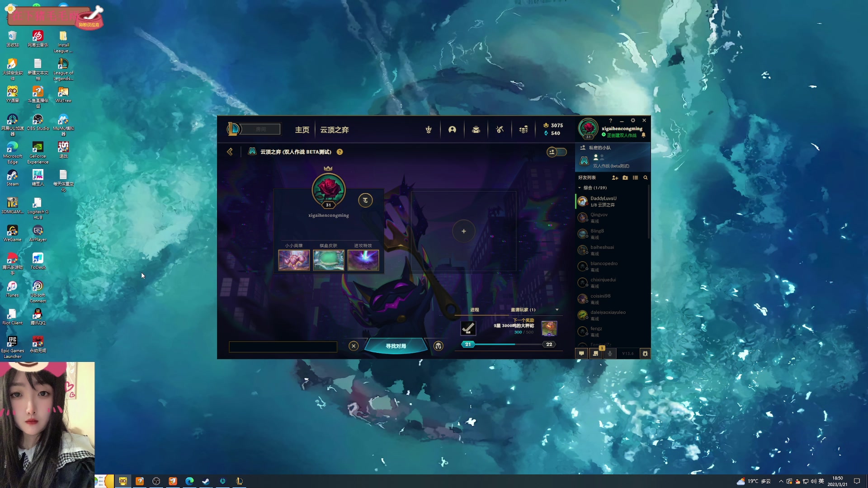Open OBS Studio desktop shortcut

click(x=38, y=122)
